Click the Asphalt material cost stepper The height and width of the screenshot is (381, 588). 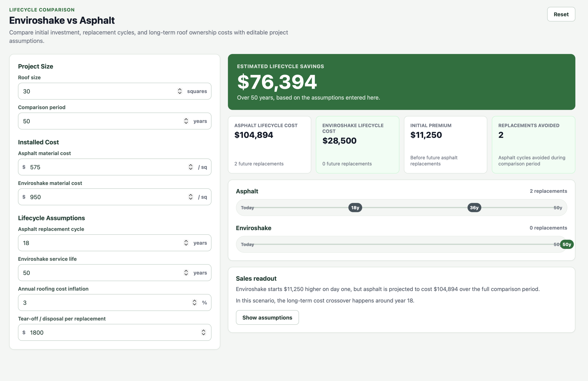point(190,167)
